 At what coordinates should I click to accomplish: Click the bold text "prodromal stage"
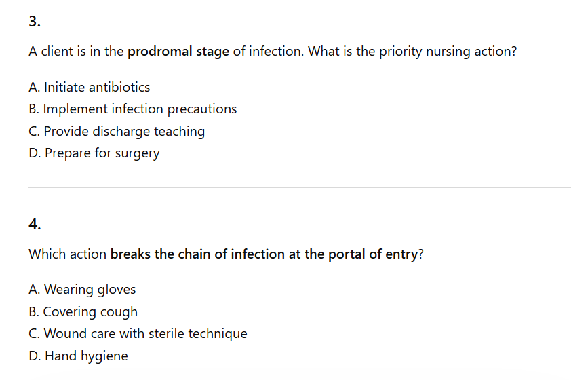(x=178, y=52)
